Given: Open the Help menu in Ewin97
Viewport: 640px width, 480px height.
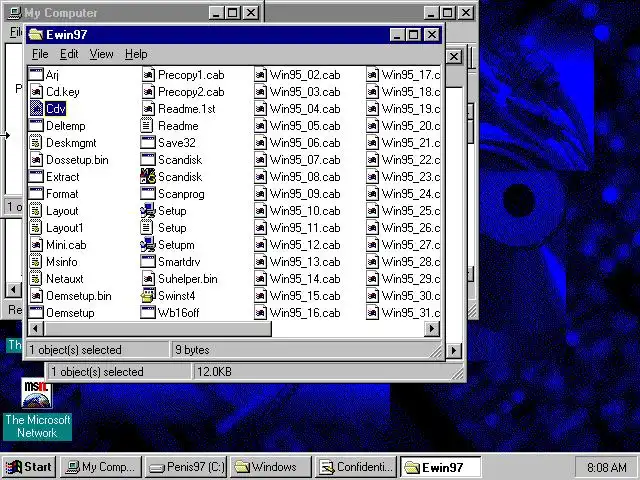Looking at the screenshot, I should coord(136,54).
